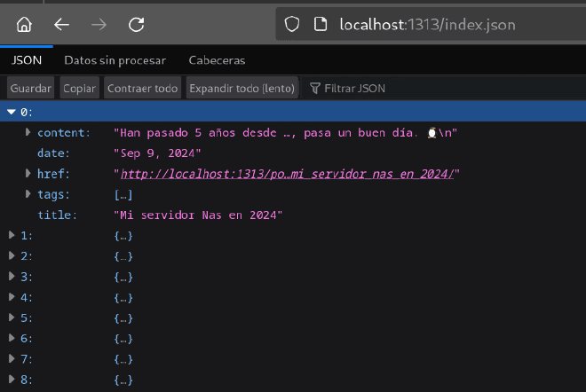Expand the tags property
Screen dimensions: 586x392
28,193
